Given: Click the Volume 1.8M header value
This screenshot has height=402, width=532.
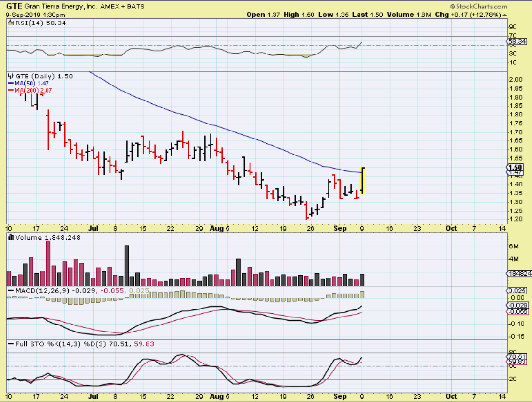Looking at the screenshot, I should (409, 15).
